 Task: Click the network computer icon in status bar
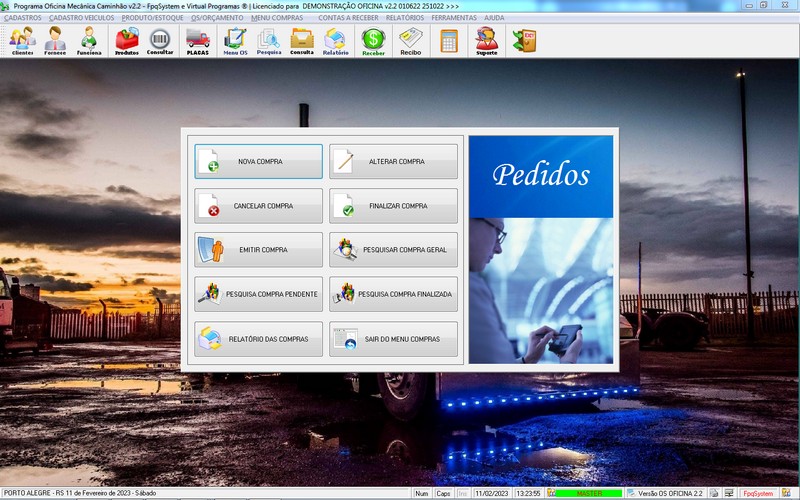point(729,493)
